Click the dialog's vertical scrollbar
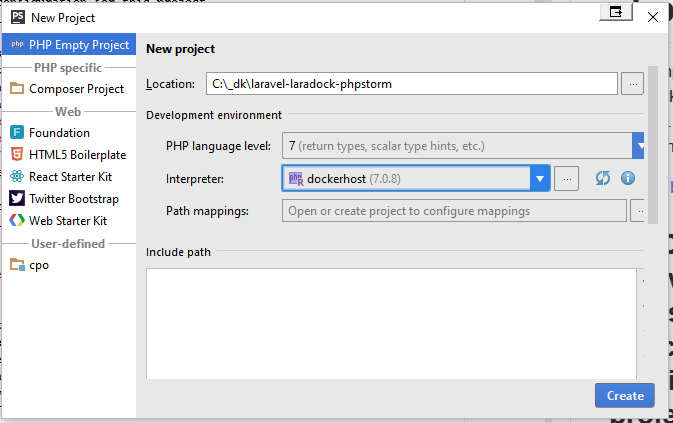 [653, 145]
